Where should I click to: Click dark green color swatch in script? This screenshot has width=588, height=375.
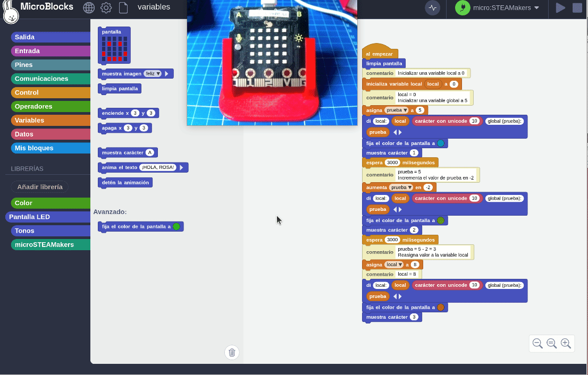441,220
